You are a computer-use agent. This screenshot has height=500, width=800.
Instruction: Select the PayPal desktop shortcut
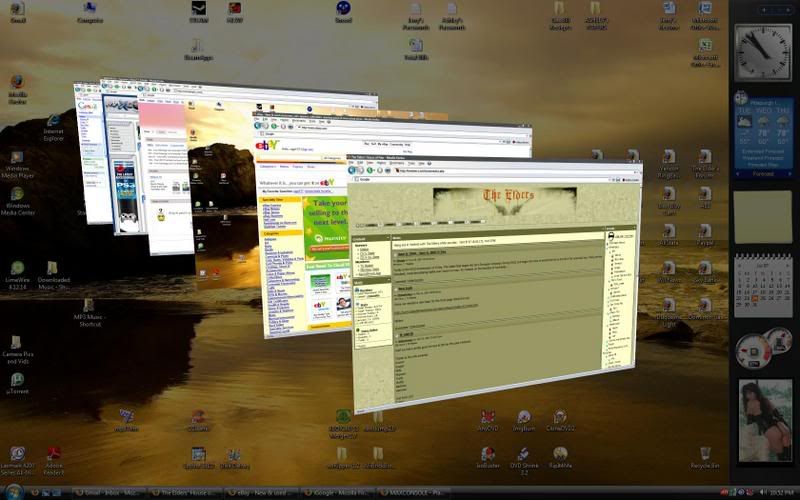click(705, 236)
